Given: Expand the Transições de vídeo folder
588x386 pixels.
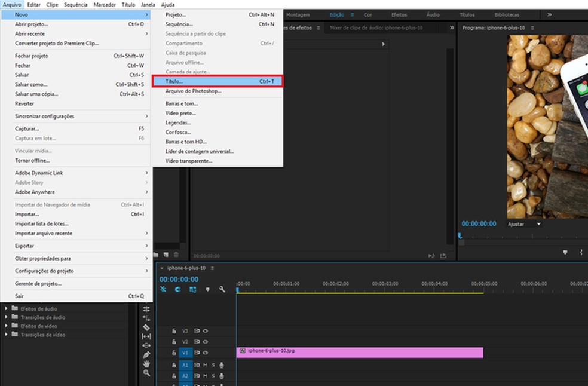Looking at the screenshot, I should tap(7, 335).
